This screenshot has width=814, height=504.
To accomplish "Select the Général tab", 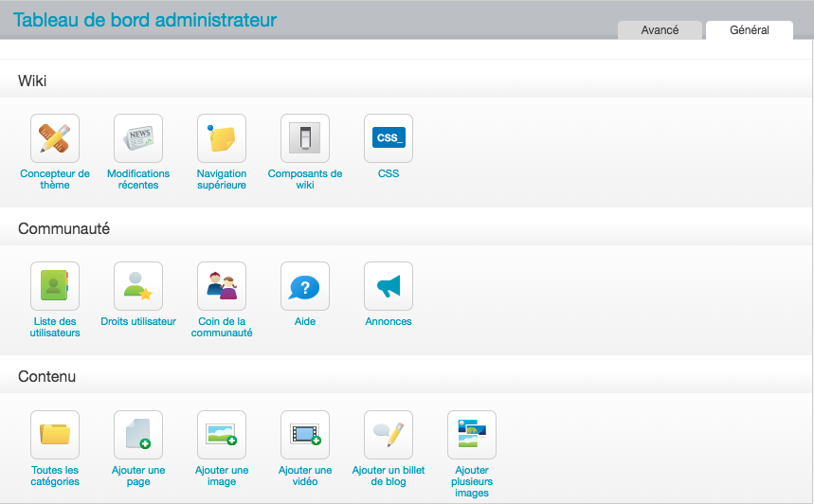I will [749, 30].
